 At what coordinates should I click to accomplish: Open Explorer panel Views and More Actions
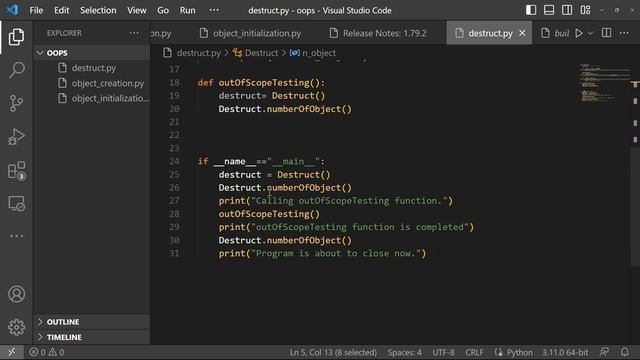click(134, 33)
